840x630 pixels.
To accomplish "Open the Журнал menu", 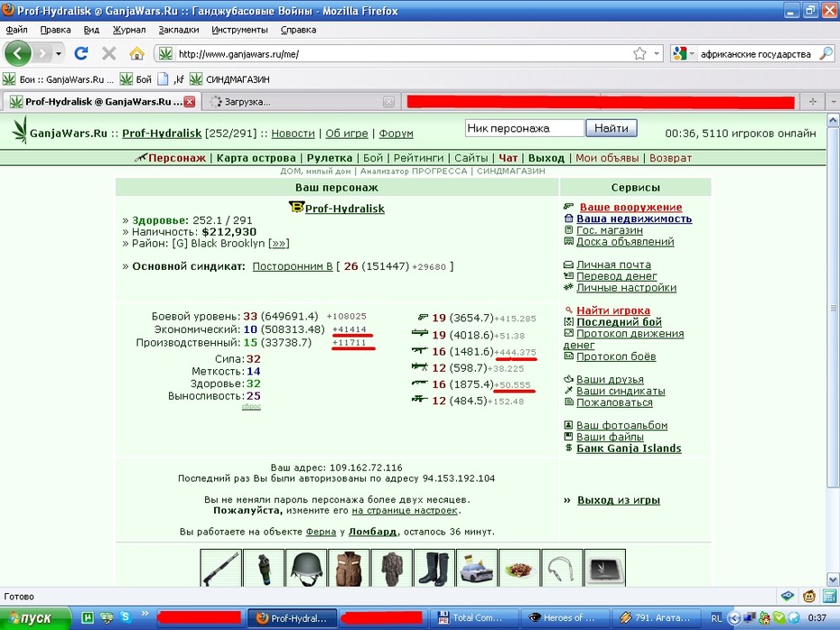I will pos(128,30).
